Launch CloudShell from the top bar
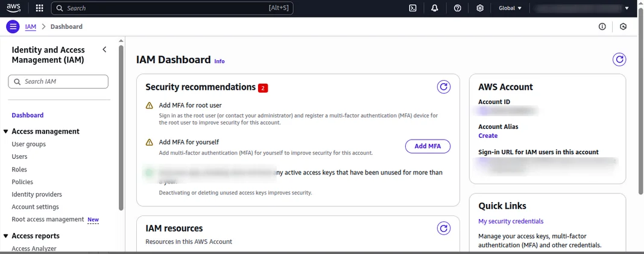This screenshot has width=644, height=254. (x=412, y=8)
